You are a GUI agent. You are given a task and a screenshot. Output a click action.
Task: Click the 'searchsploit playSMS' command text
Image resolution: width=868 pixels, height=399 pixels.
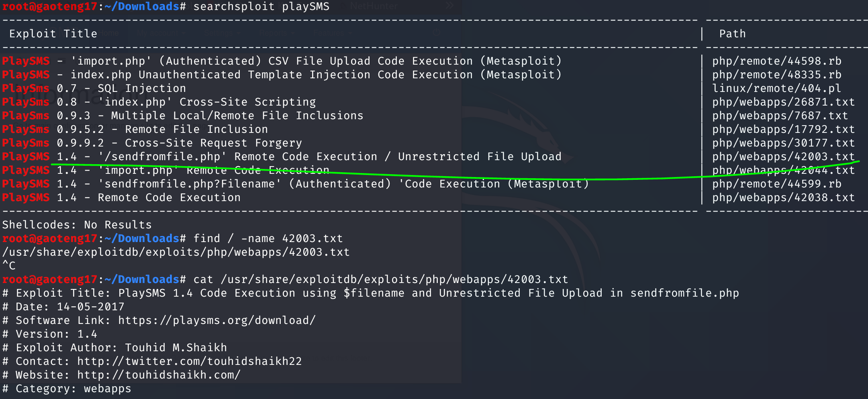coord(261,6)
